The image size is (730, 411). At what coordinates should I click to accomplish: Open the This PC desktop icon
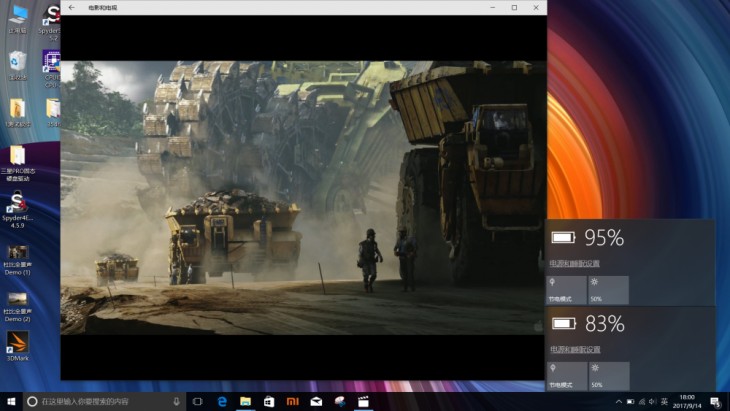click(x=18, y=17)
